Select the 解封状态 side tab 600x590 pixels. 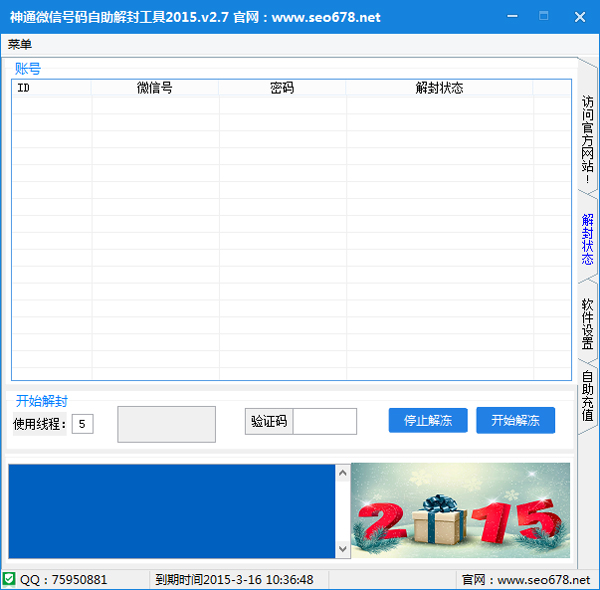pyautogui.click(x=588, y=238)
